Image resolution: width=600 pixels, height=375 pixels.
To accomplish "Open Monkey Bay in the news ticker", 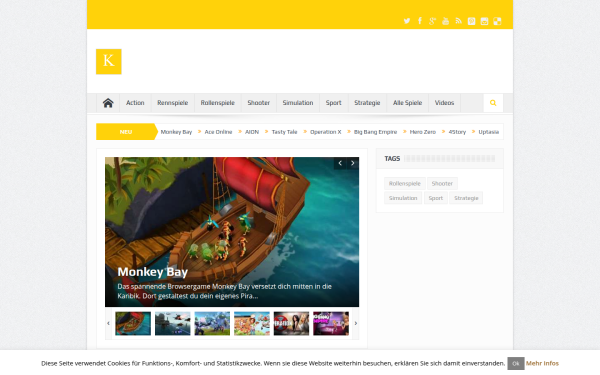I will pyautogui.click(x=176, y=132).
